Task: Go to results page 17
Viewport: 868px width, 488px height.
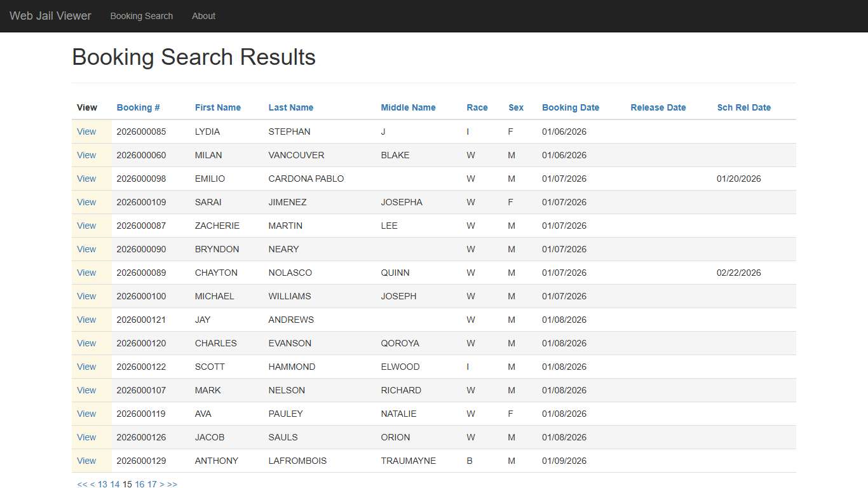Action: coord(152,484)
